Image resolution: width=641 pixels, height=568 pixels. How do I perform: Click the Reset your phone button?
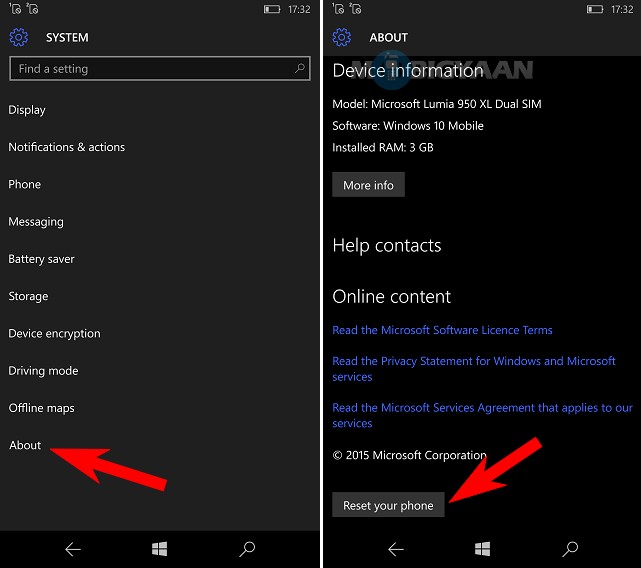tap(388, 505)
